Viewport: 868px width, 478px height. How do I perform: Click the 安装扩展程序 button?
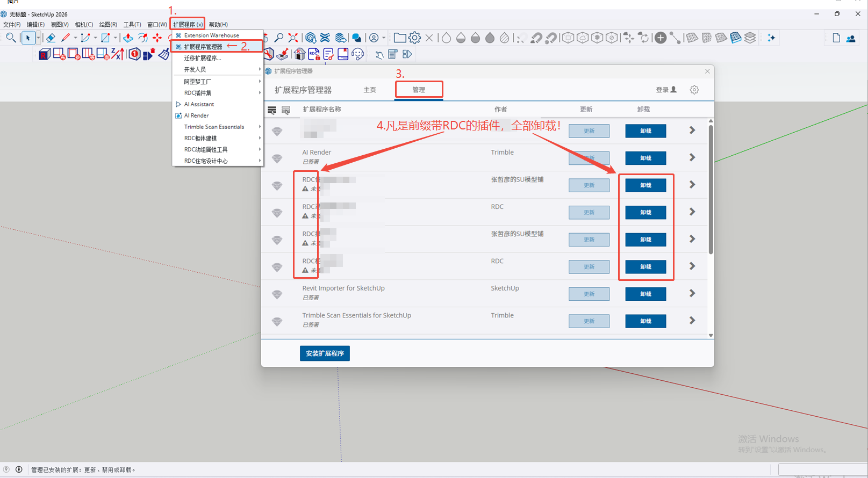point(325,353)
